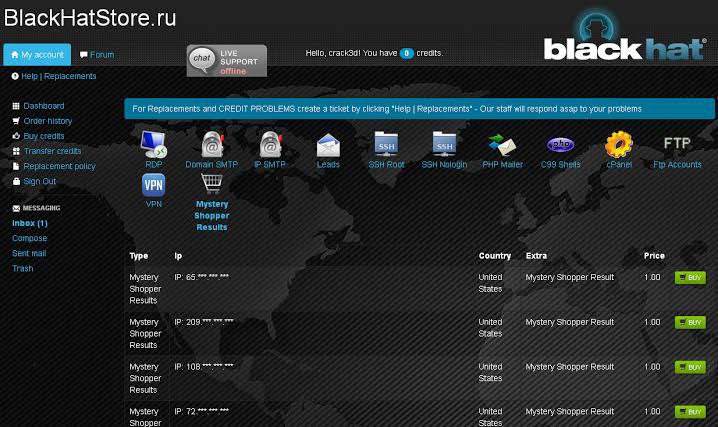Click the Extra column header

[536, 256]
